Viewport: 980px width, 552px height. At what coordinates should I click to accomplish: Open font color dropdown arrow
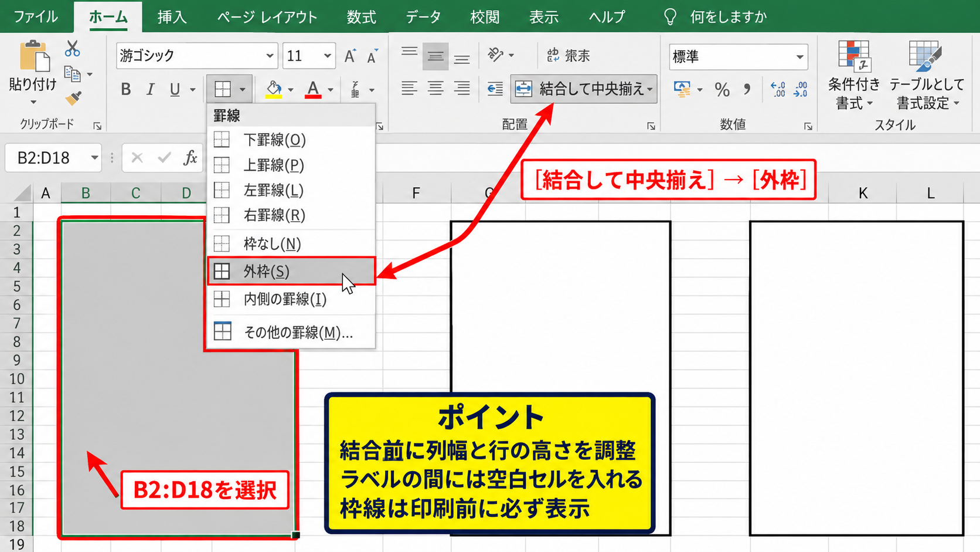pyautogui.click(x=331, y=90)
